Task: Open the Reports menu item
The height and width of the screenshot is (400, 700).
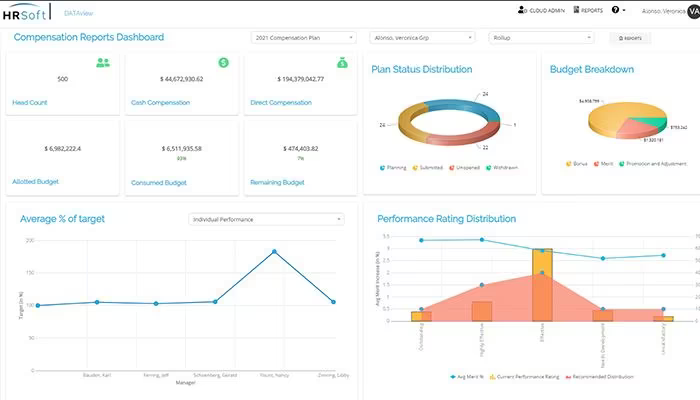Action: (x=588, y=10)
